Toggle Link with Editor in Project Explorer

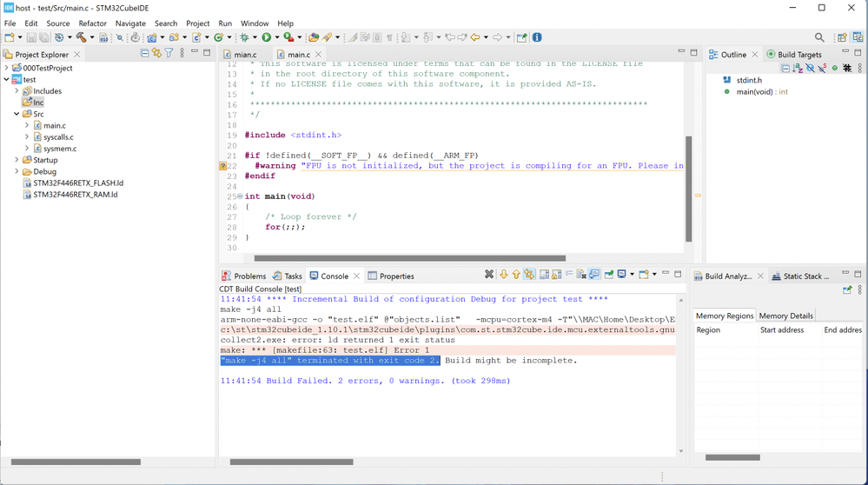click(156, 53)
